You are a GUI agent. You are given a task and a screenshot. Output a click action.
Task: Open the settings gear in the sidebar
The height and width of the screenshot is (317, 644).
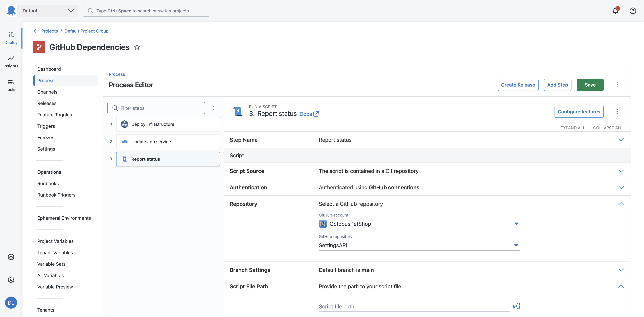11,280
